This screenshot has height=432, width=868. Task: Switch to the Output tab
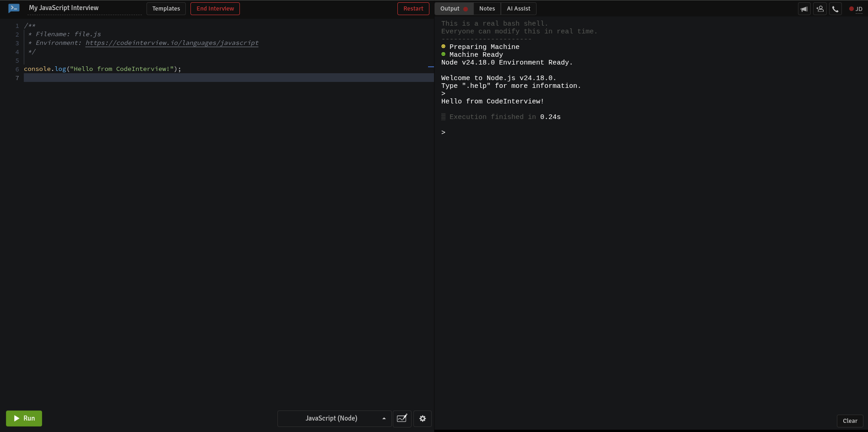(454, 9)
